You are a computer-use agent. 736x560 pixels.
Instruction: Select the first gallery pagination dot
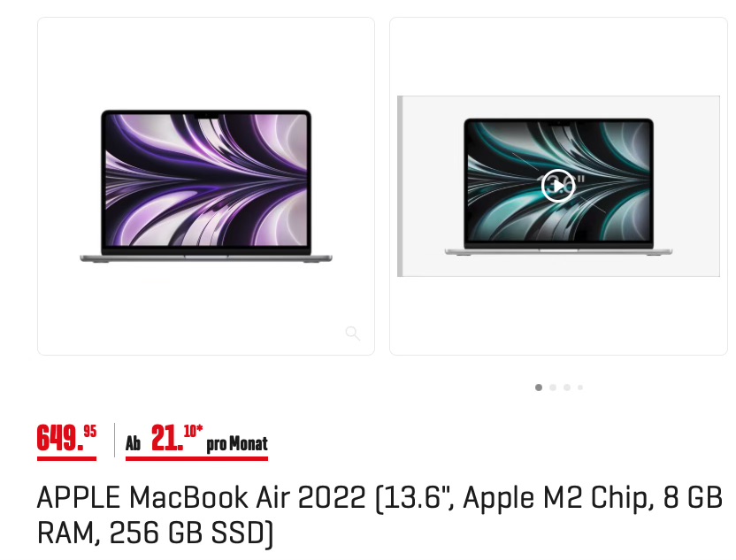[x=539, y=387]
